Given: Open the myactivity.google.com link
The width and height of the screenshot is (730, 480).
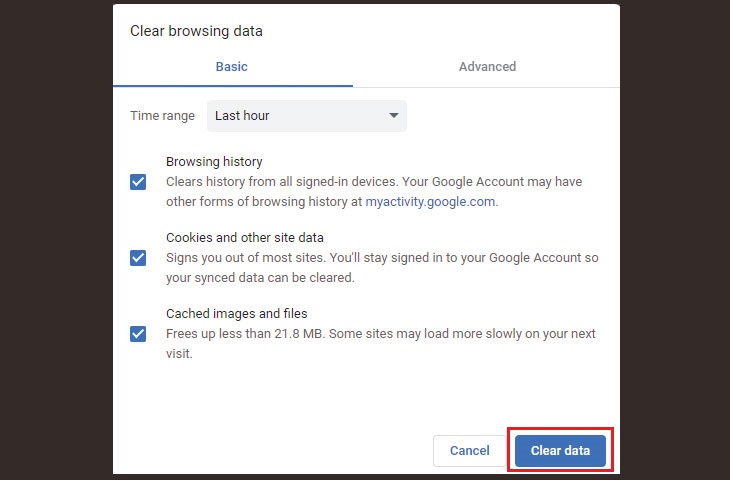Looking at the screenshot, I should point(430,201).
